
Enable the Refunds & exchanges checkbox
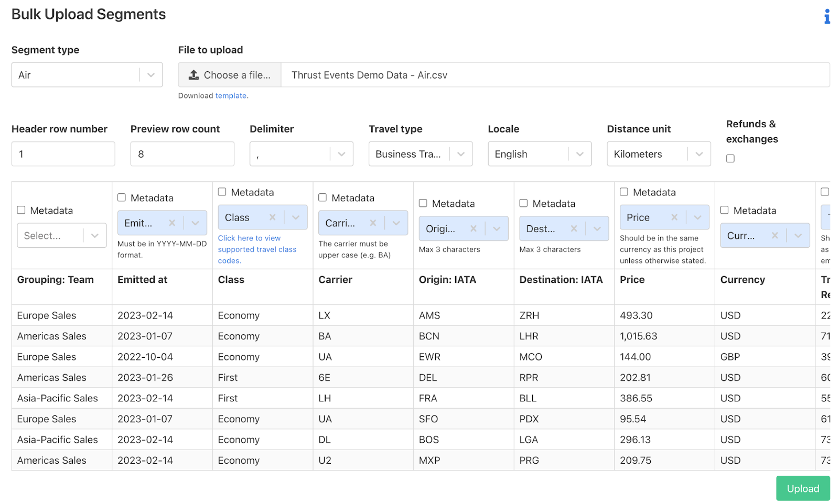(x=730, y=159)
